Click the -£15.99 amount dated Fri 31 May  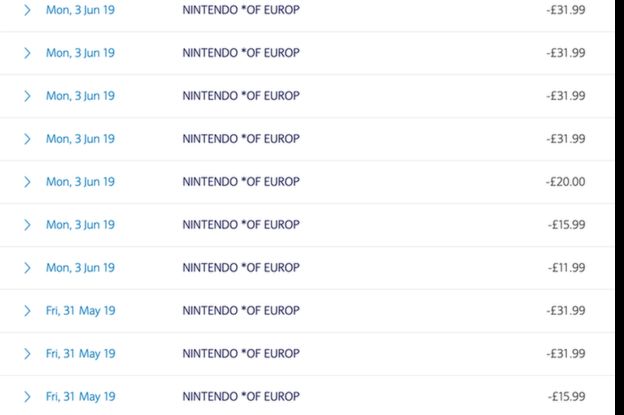[x=567, y=397]
